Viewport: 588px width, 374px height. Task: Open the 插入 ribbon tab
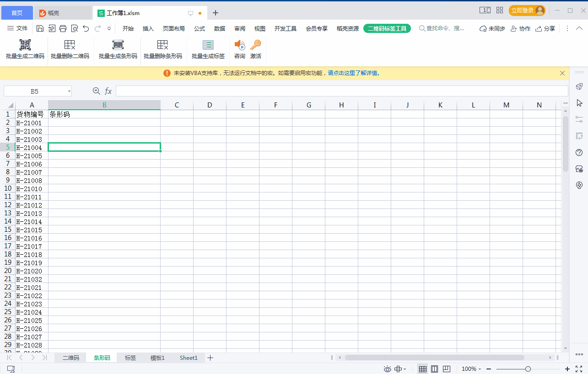148,28
